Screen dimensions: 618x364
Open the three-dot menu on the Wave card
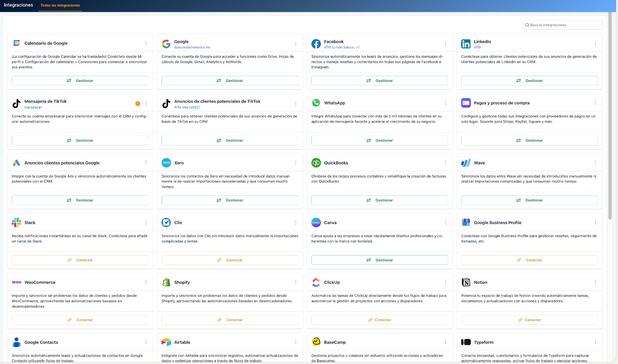[596, 163]
